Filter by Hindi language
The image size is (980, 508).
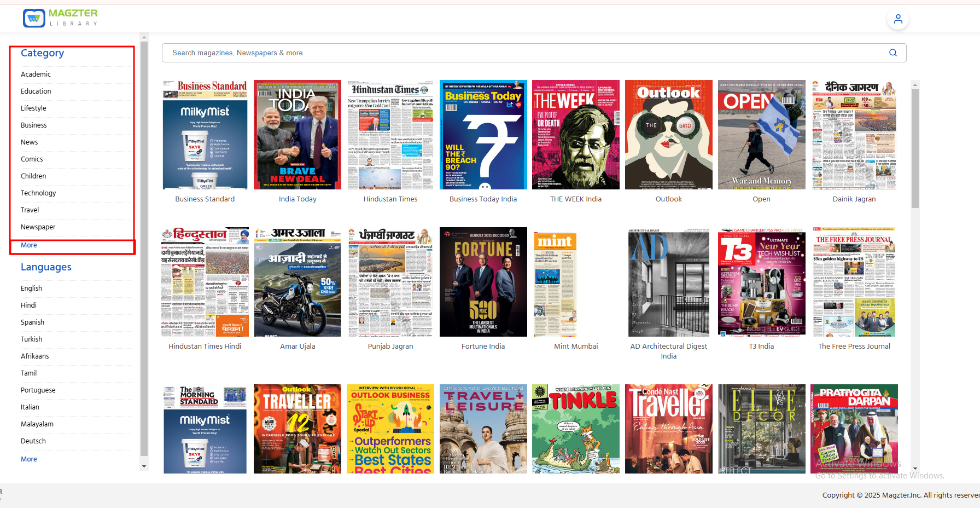28,305
